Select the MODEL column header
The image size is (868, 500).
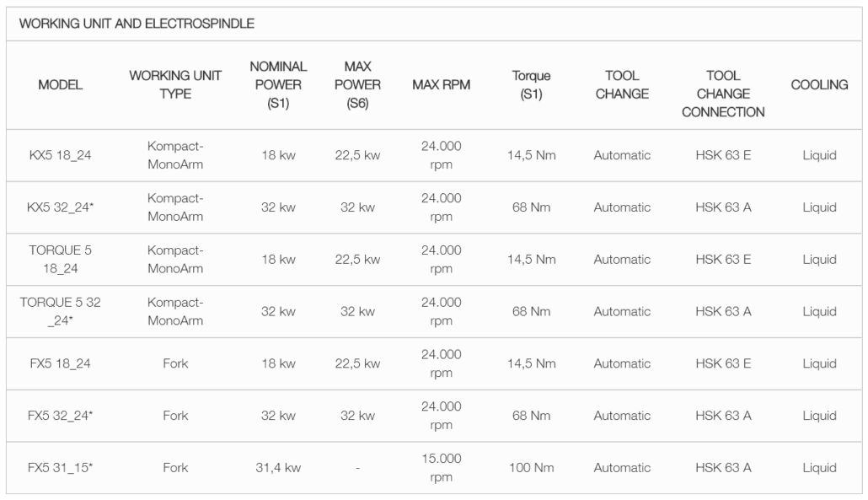click(61, 84)
